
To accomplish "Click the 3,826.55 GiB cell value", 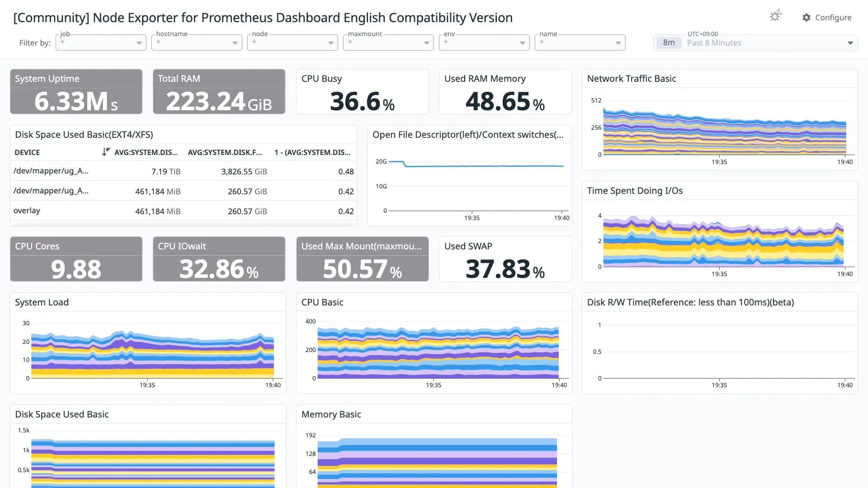I will point(244,172).
